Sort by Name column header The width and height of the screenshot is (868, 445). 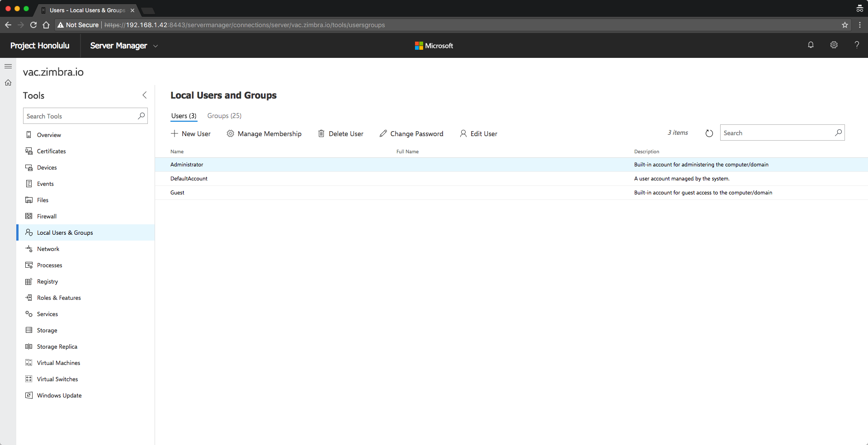177,151
